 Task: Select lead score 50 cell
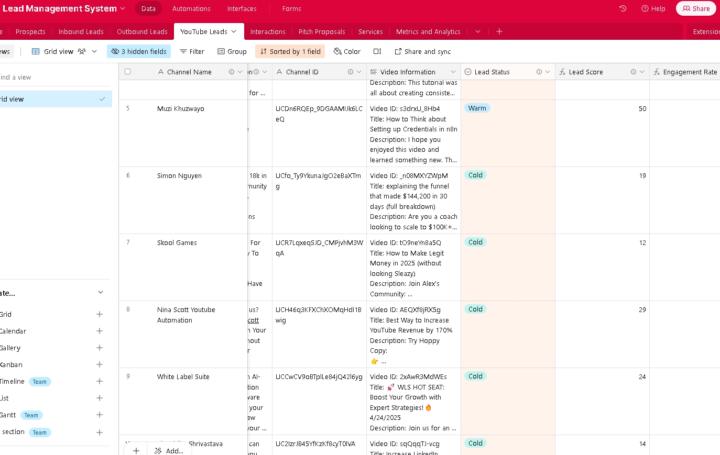tap(602, 133)
